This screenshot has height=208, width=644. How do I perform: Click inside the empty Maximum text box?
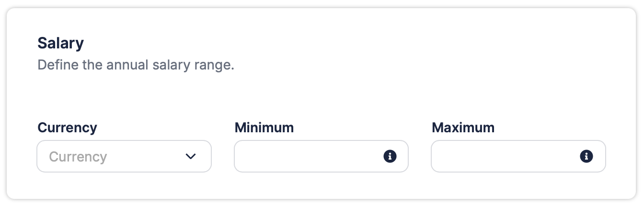click(x=503, y=156)
